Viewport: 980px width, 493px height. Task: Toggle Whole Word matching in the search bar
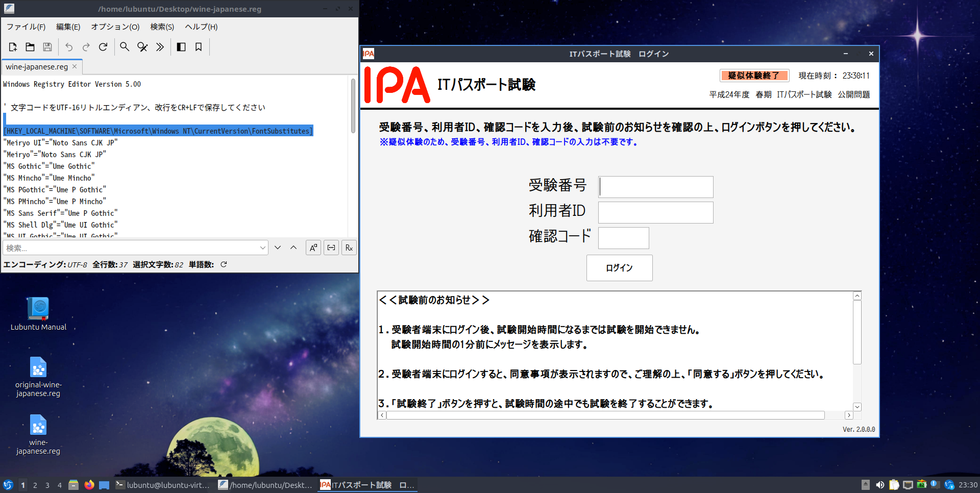pos(331,248)
